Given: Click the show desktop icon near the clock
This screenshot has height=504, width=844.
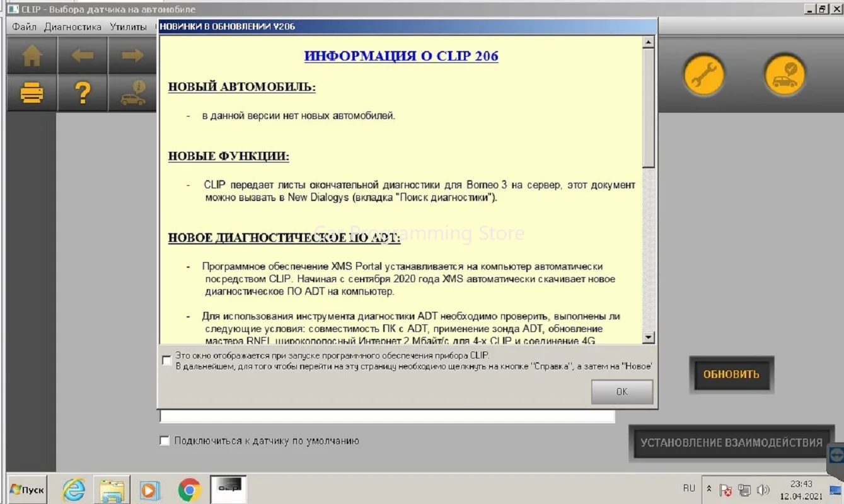Looking at the screenshot, I should (x=835, y=490).
